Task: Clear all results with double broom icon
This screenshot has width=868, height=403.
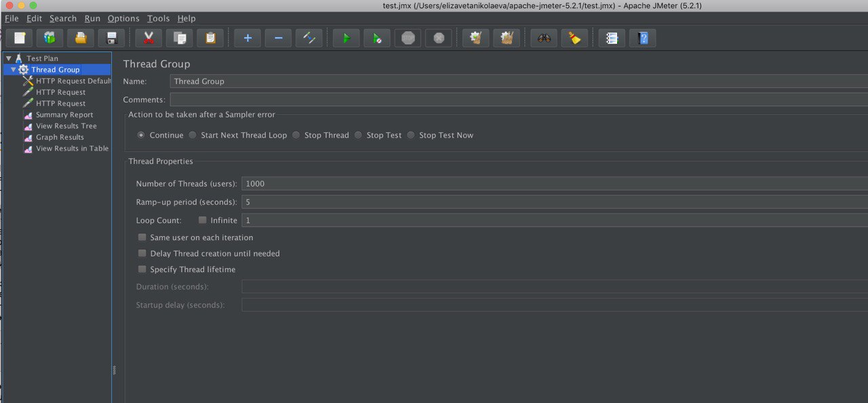Action: 507,38
